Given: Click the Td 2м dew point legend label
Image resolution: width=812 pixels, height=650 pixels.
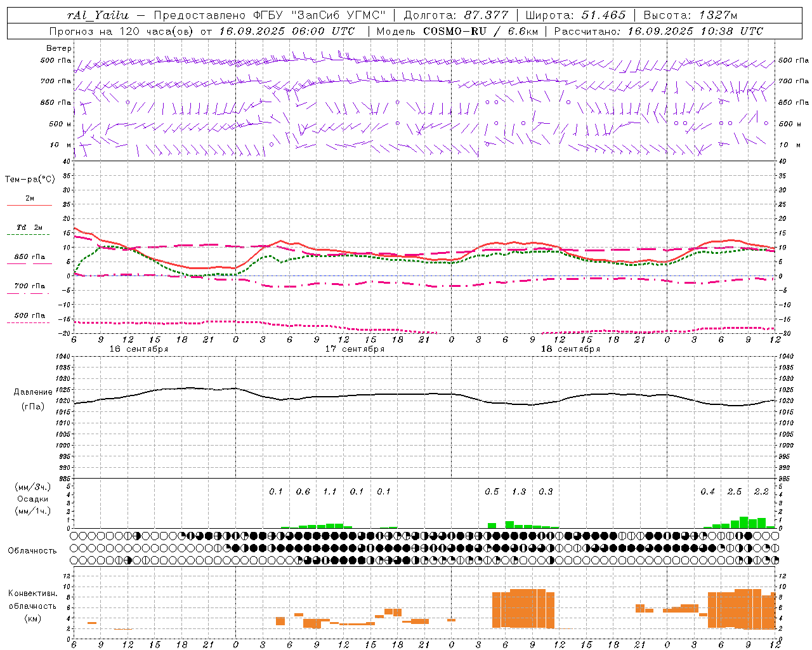Looking at the screenshot, I should (29, 227).
